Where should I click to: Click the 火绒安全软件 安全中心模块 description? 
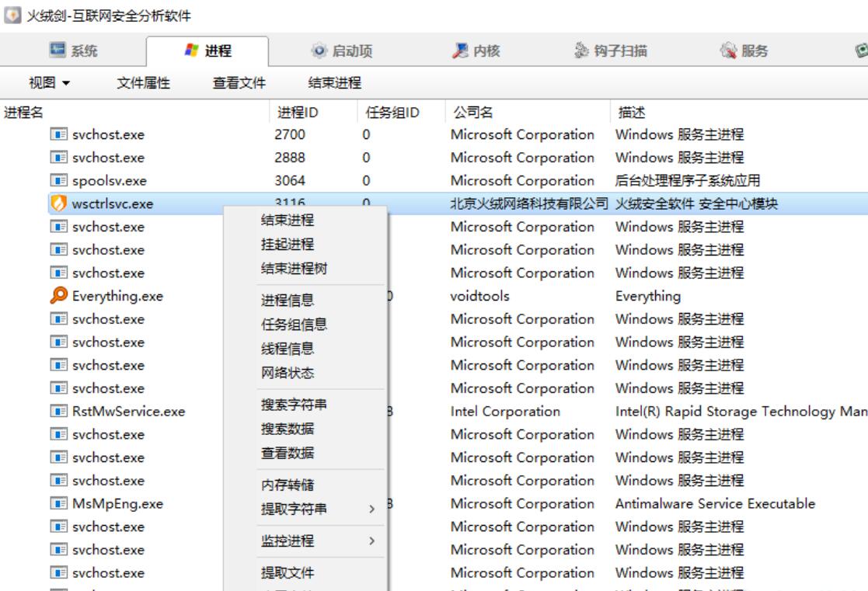click(697, 203)
